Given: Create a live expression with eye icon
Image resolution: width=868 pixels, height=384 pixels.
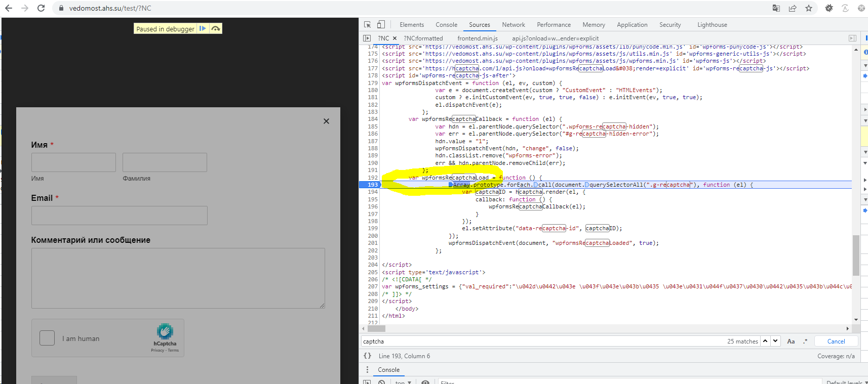Looking at the screenshot, I should click(425, 382).
